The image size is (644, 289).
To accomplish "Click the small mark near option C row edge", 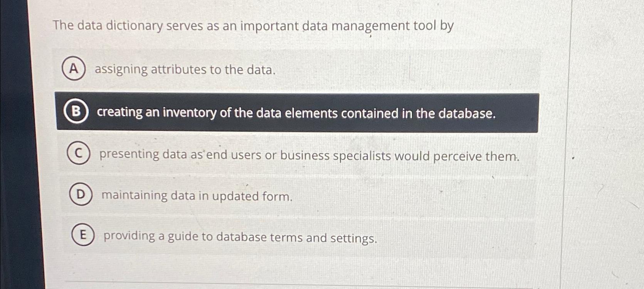I will (x=573, y=157).
